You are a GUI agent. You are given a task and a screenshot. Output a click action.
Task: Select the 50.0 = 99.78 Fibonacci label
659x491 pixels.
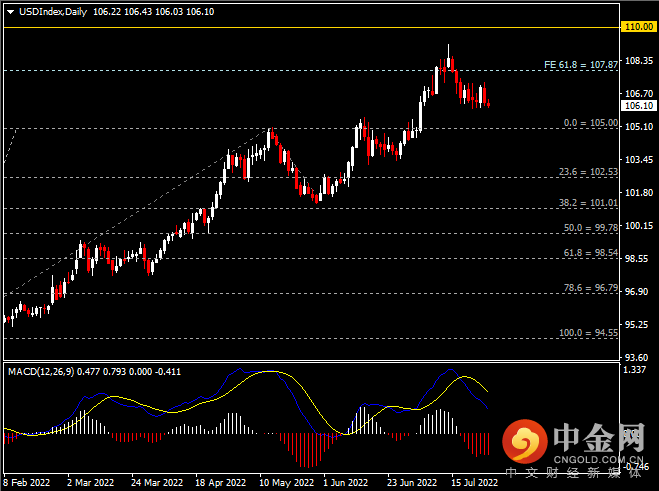coord(590,227)
